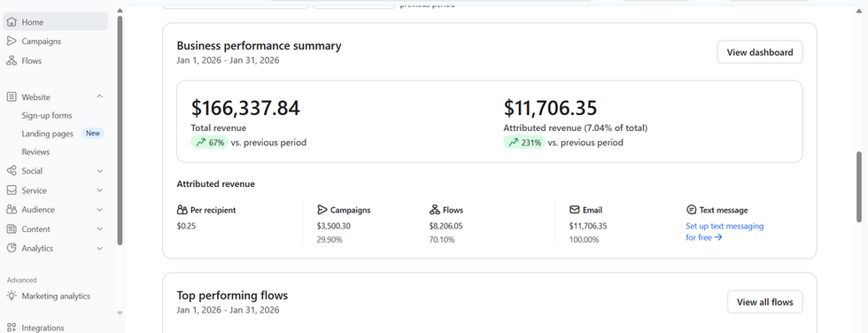
Task: Click the 231% attributed revenue trend badge
Action: 523,143
